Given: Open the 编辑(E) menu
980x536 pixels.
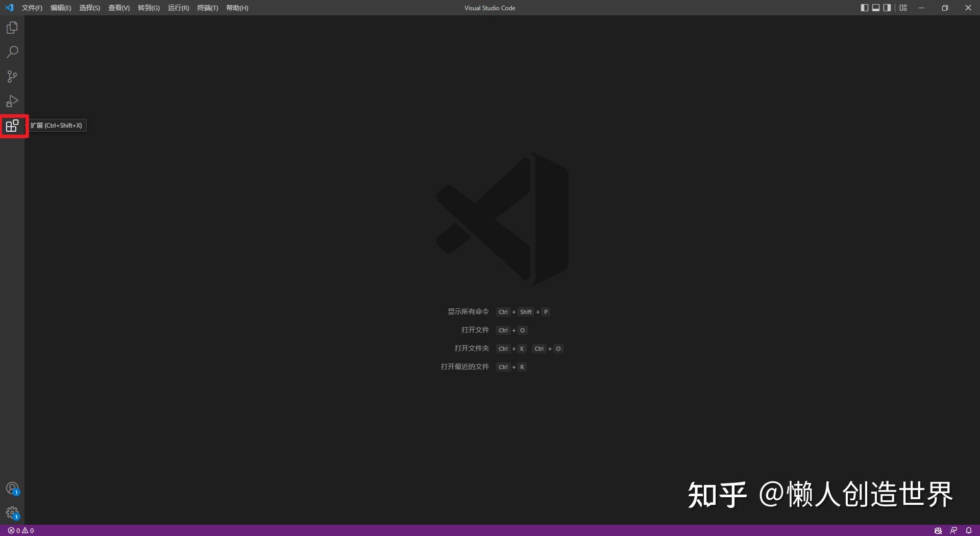Looking at the screenshot, I should (x=61, y=8).
